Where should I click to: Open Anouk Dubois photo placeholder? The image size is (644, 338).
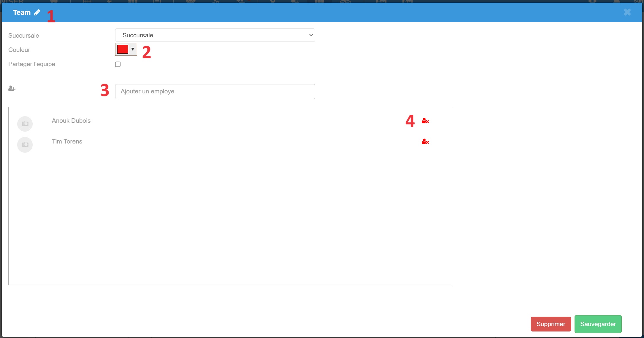pyautogui.click(x=25, y=124)
